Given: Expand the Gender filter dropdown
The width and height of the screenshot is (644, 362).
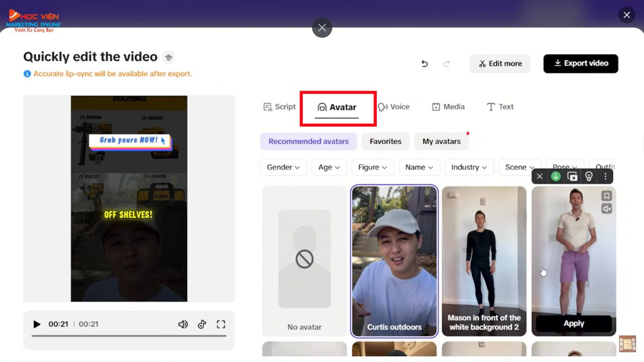Looking at the screenshot, I should pyautogui.click(x=283, y=167).
